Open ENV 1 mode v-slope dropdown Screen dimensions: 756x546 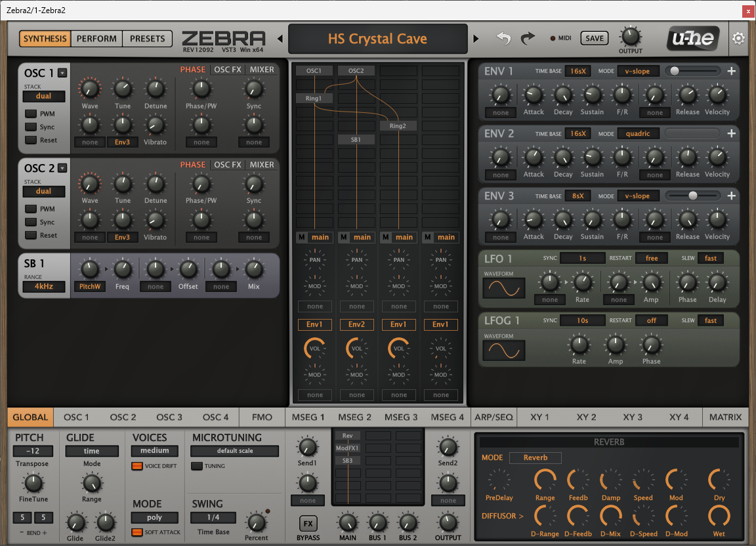pos(638,71)
